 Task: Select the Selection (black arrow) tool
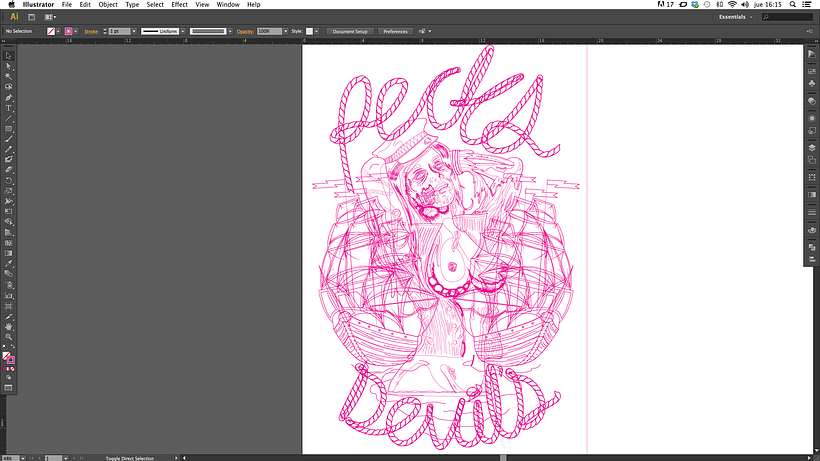point(8,56)
